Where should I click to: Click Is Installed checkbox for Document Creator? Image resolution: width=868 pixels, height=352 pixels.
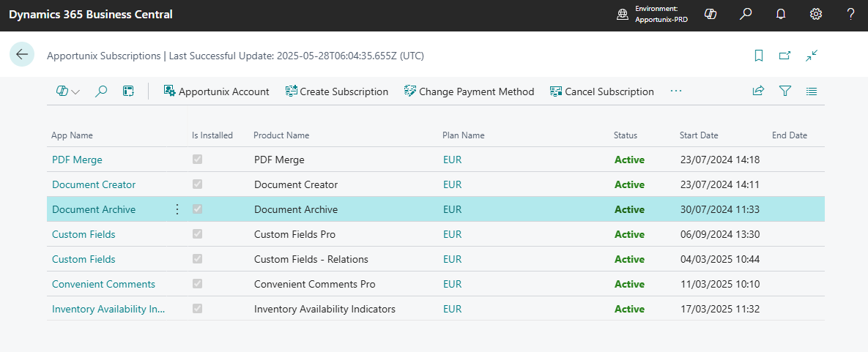(x=197, y=184)
